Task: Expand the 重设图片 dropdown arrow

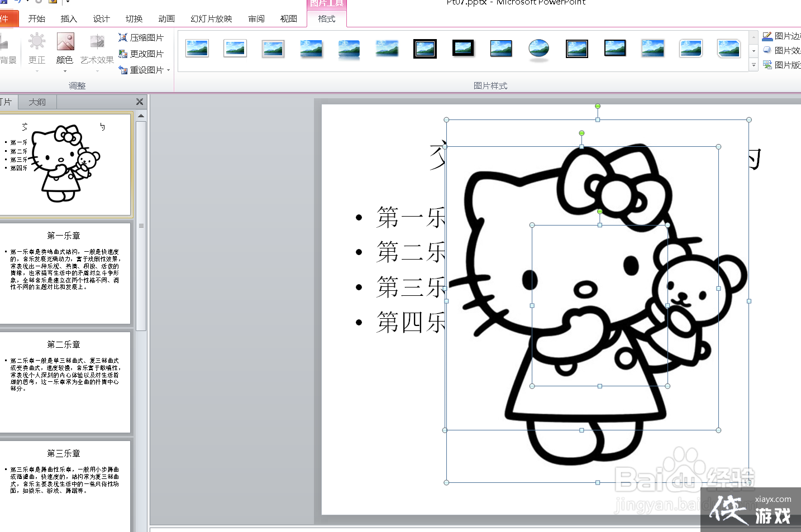Action: point(168,70)
